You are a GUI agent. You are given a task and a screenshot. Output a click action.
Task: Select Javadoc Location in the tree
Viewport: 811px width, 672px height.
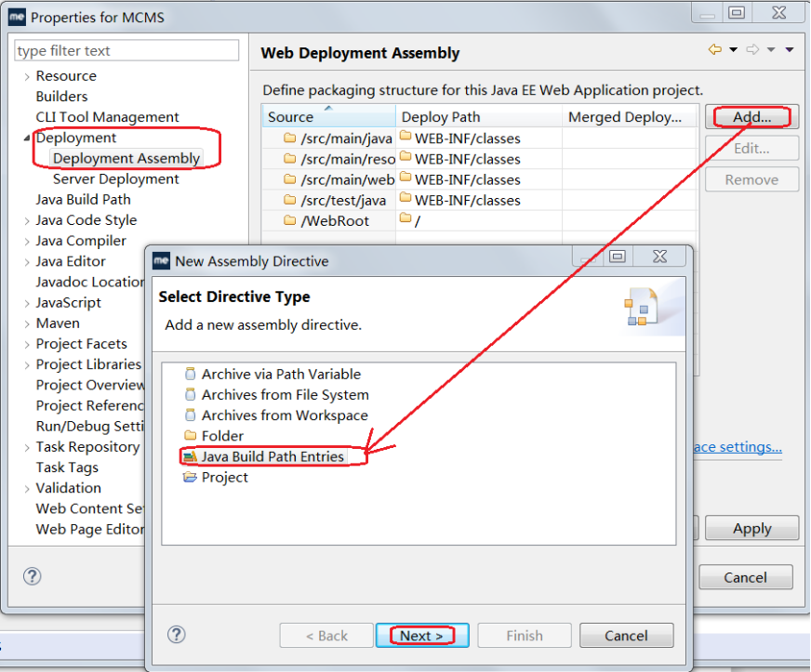(x=90, y=282)
